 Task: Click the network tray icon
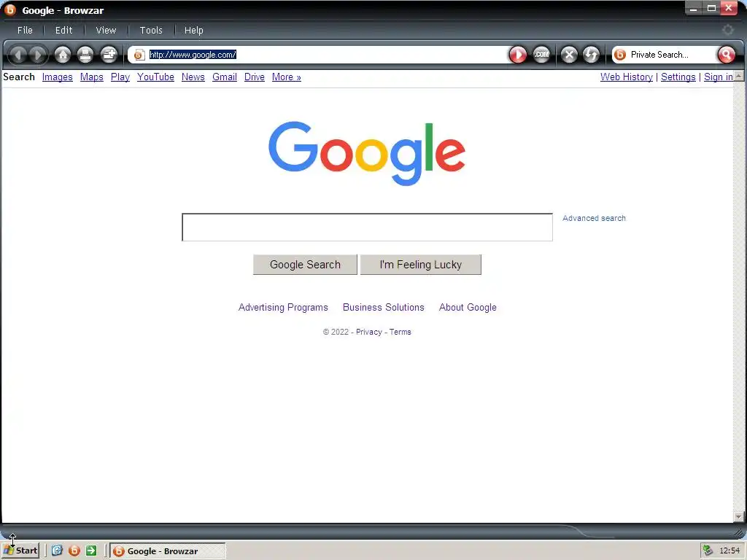[x=708, y=551]
